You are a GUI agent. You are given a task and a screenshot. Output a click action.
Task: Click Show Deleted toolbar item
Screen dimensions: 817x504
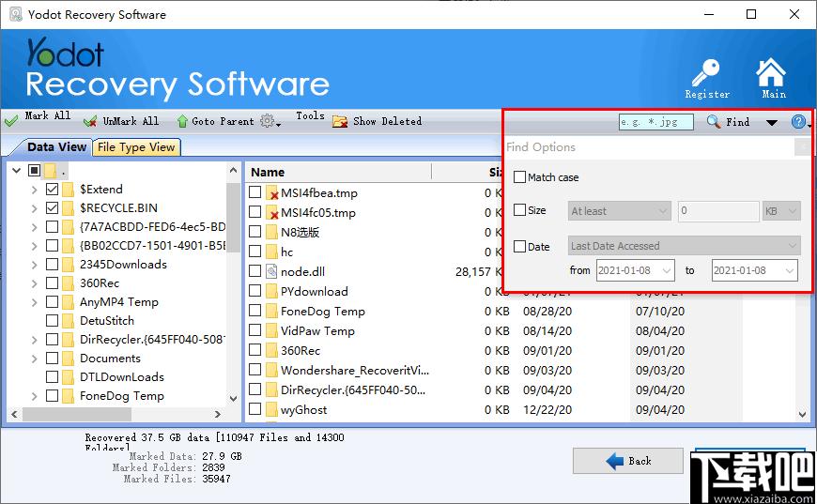pos(378,121)
